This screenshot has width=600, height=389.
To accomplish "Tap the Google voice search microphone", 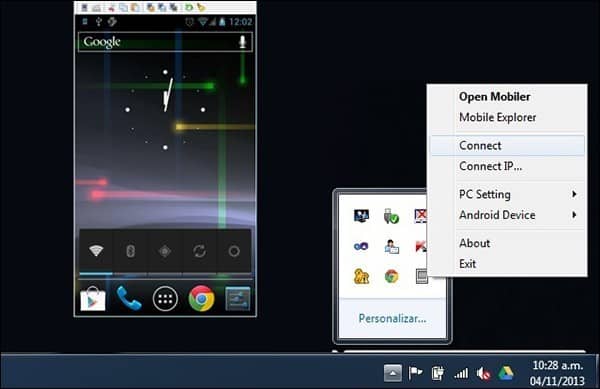I will [x=242, y=42].
